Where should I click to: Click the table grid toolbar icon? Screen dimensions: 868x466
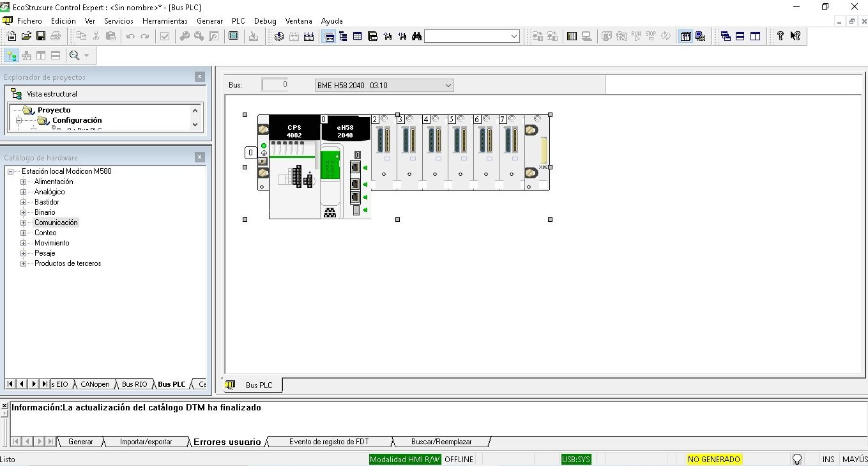358,36
